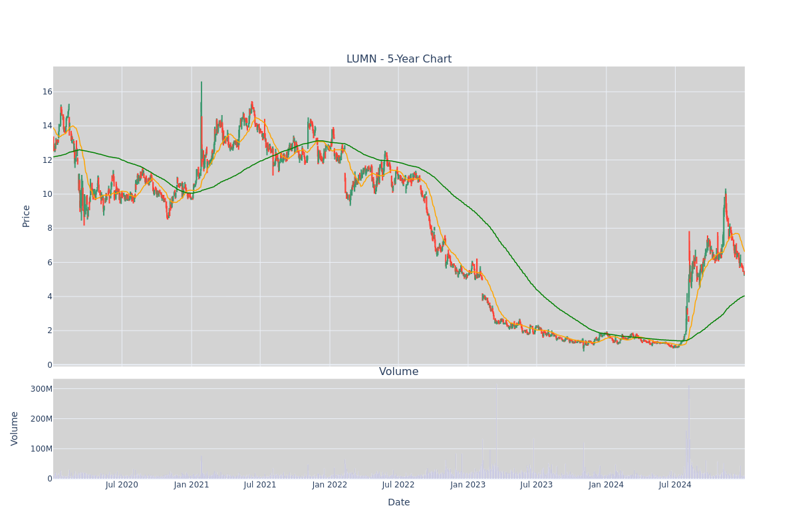This screenshot has height=532, width=798.
Task: Click the Jul 2024 date tick label
Action: (675, 485)
